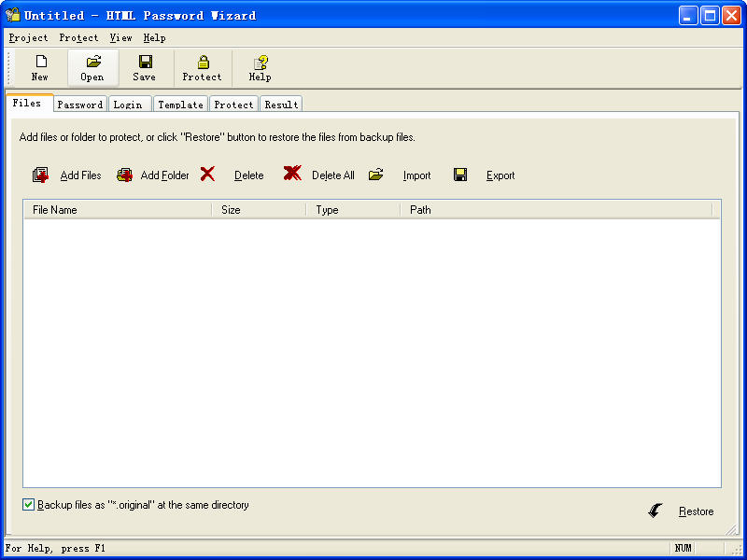
Task: Click the Import folder icon
Action: point(376,175)
